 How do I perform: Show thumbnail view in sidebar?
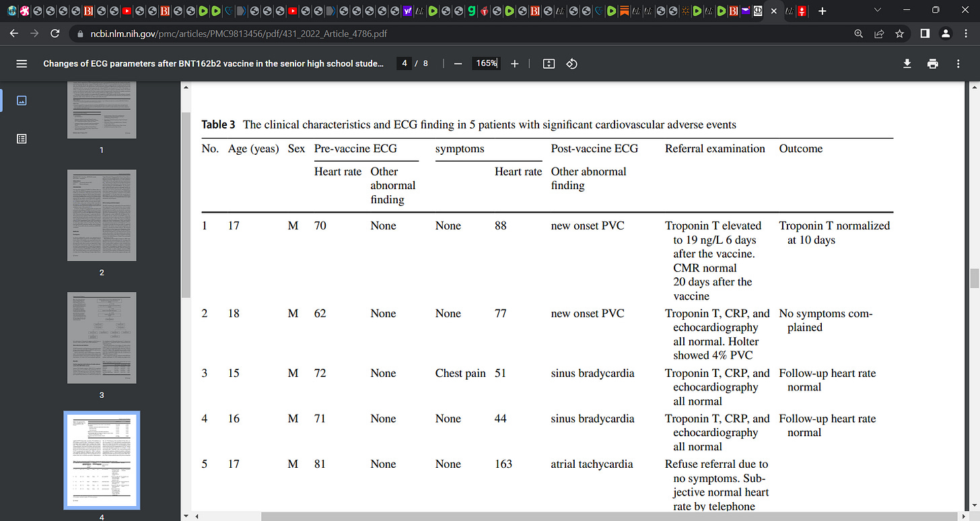tap(22, 100)
